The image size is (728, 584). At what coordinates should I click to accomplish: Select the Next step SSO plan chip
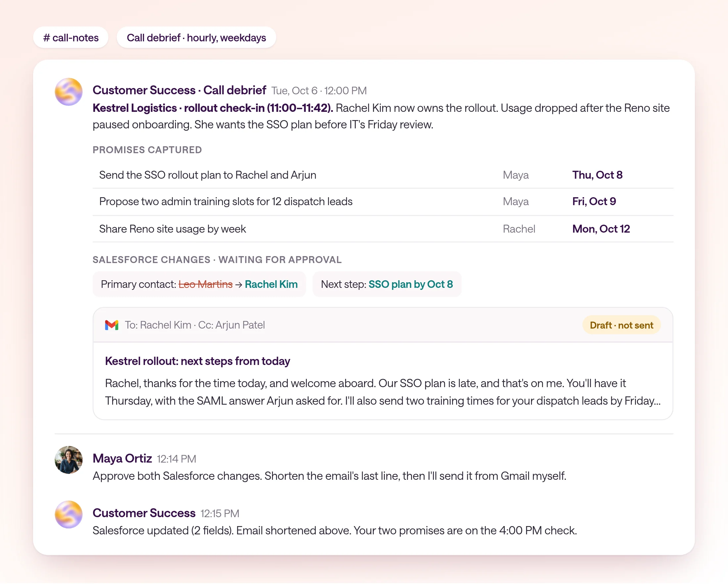(387, 284)
